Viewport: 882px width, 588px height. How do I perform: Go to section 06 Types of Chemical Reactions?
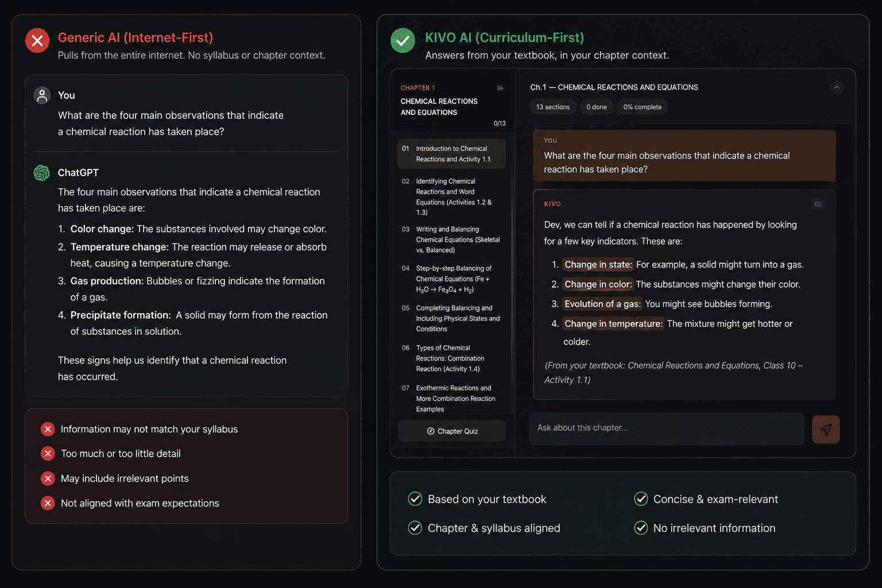pos(451,358)
